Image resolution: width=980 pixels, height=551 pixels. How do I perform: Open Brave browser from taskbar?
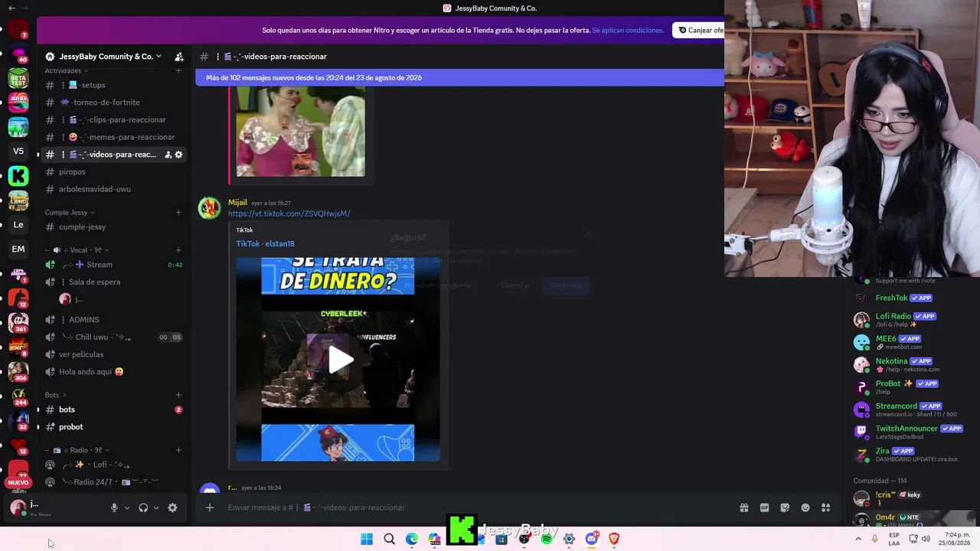[613, 539]
